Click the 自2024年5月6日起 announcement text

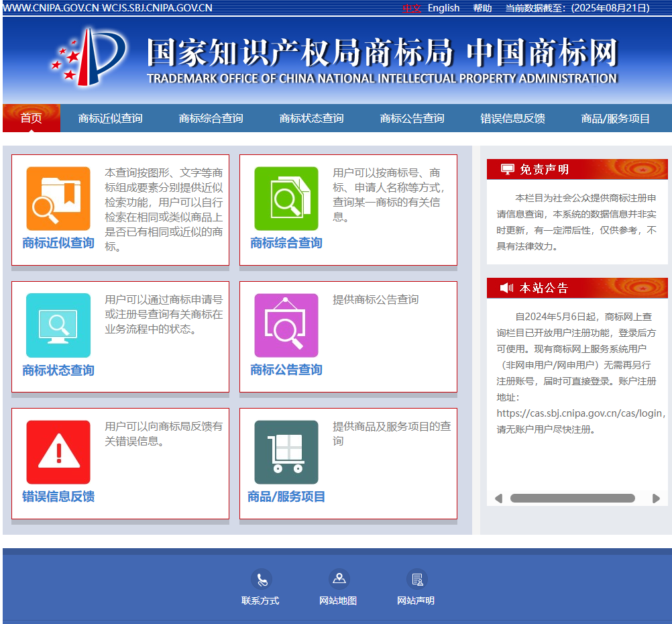[579, 373]
